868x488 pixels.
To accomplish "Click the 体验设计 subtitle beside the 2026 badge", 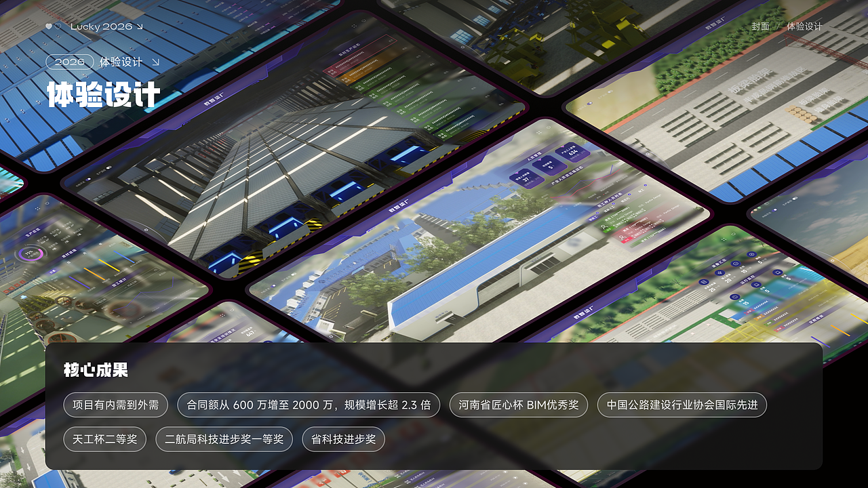I will point(121,62).
